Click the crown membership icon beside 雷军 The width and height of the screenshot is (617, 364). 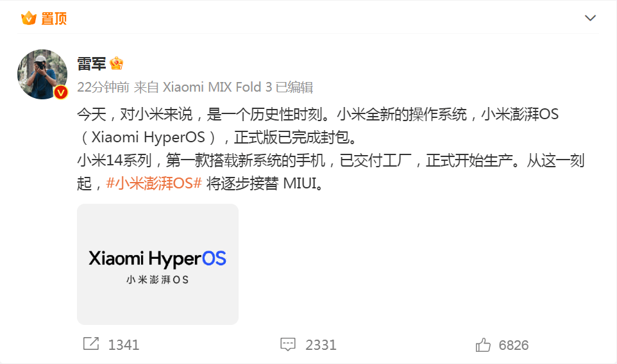coord(117,63)
